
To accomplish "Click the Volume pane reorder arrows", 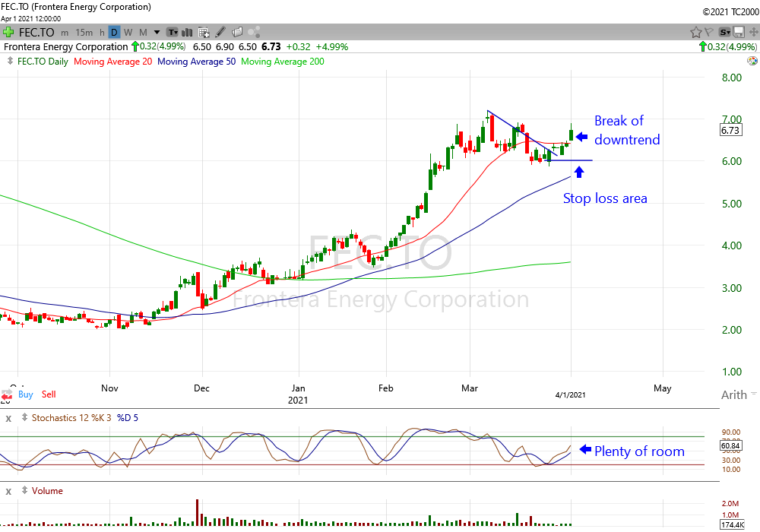I will [x=24, y=490].
